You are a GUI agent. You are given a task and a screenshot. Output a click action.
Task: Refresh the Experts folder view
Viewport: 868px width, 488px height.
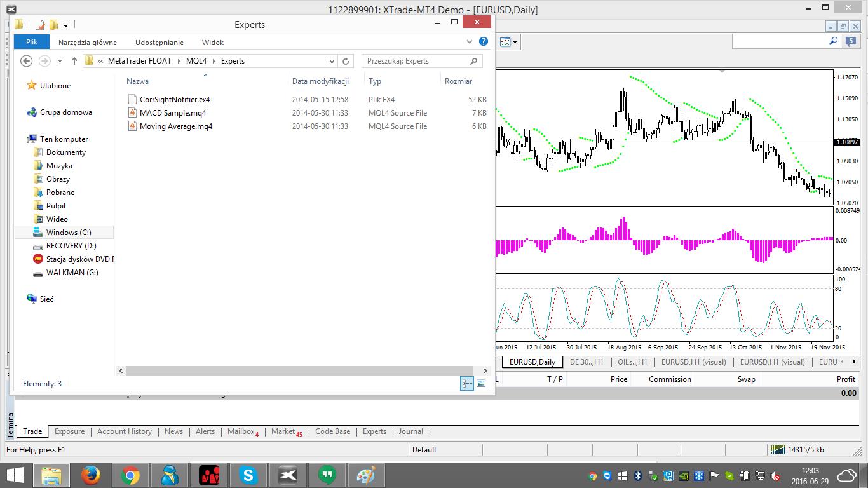click(346, 61)
